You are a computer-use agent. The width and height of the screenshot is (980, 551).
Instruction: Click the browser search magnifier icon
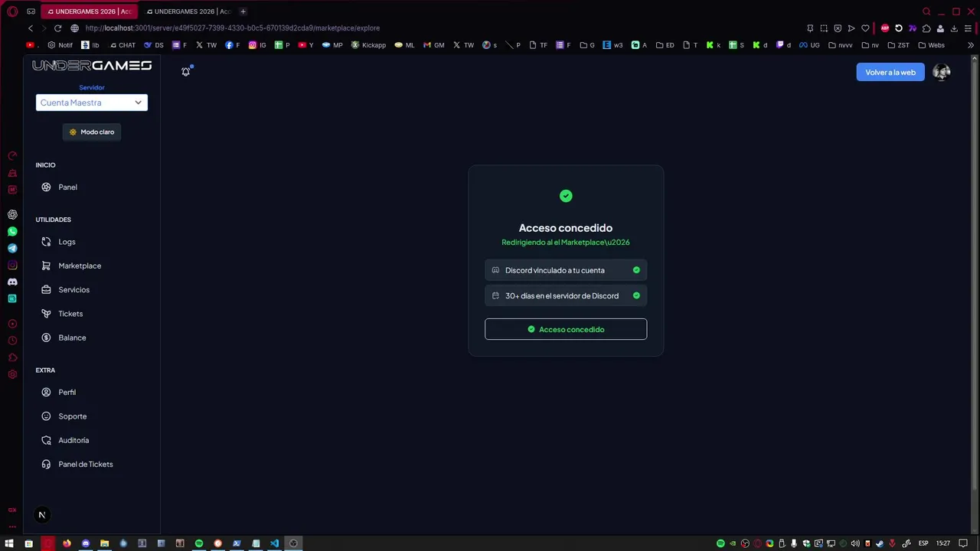[926, 11]
